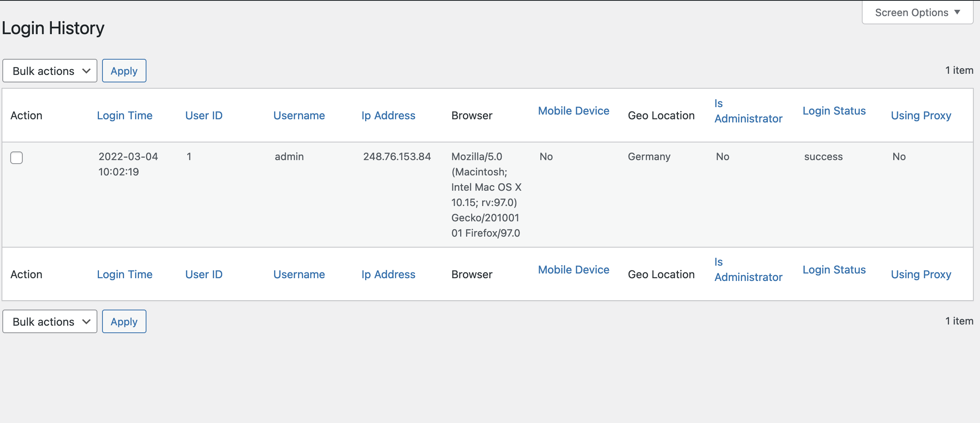Open the bottom Bulk actions dropdown
Viewport: 980px width, 423px height.
49,321
